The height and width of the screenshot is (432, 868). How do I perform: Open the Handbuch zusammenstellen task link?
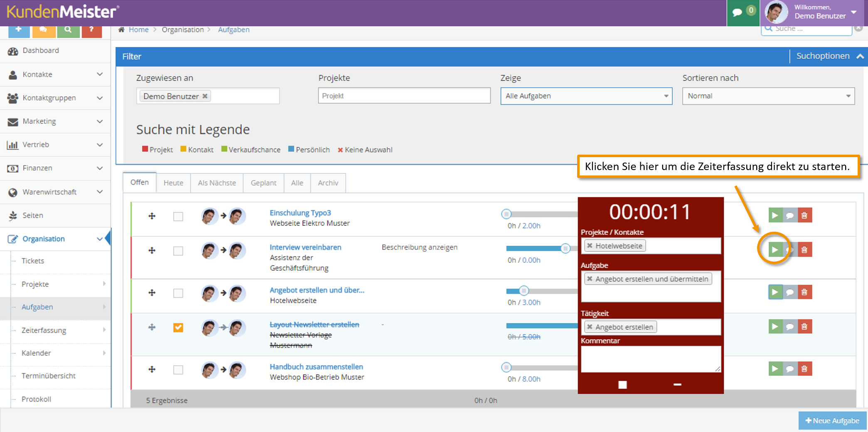316,367
